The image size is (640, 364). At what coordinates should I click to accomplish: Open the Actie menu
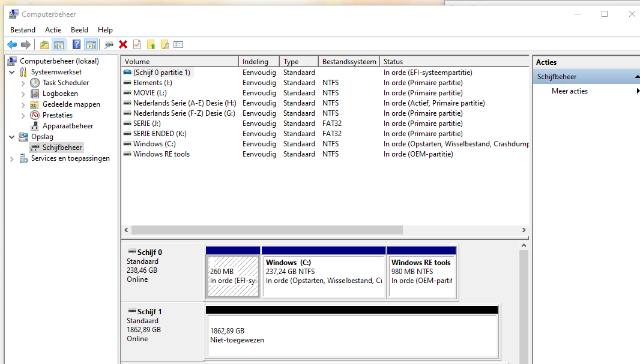point(53,30)
